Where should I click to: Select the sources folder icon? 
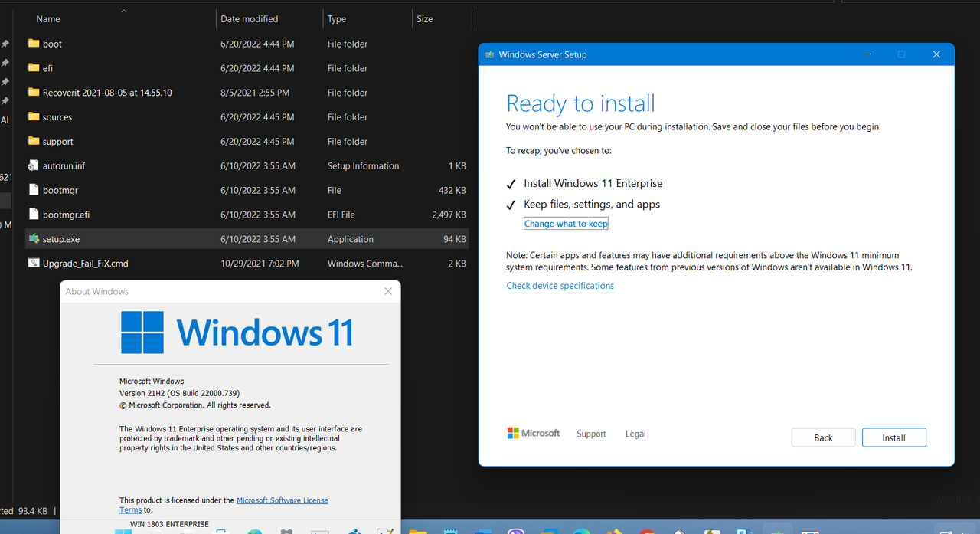[x=34, y=117]
